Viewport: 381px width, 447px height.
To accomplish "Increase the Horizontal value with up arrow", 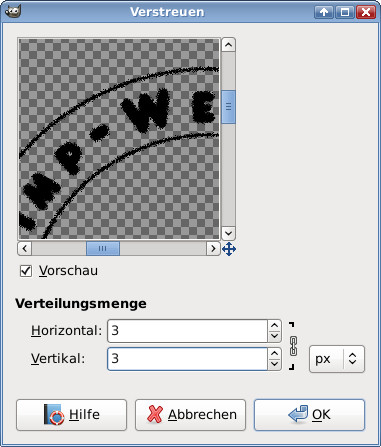I will click(274, 325).
